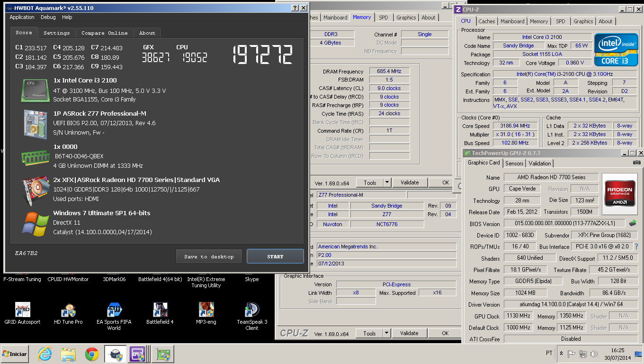Click the Radeon Graphics AMD logo in GPU-Z

pyautogui.click(x=619, y=193)
